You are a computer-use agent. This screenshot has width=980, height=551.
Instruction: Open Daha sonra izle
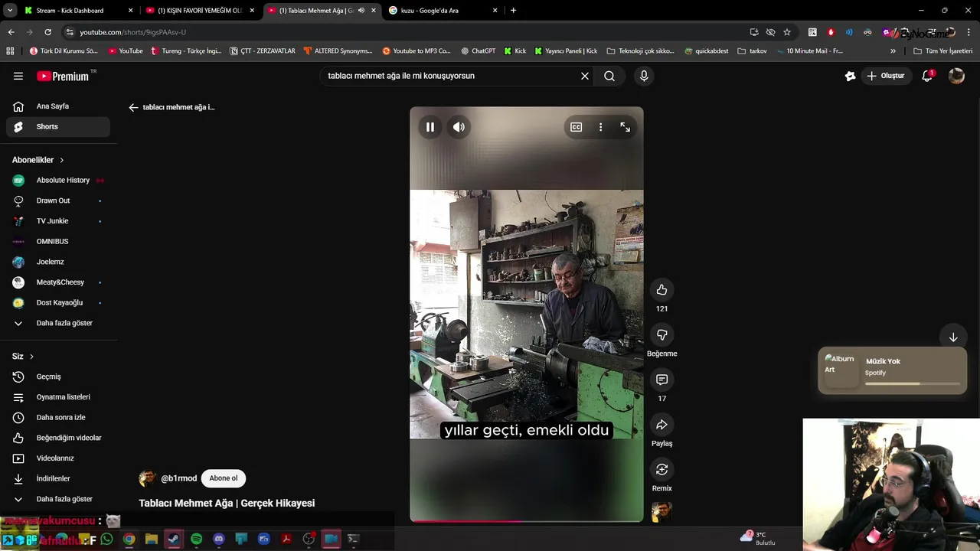click(58, 418)
